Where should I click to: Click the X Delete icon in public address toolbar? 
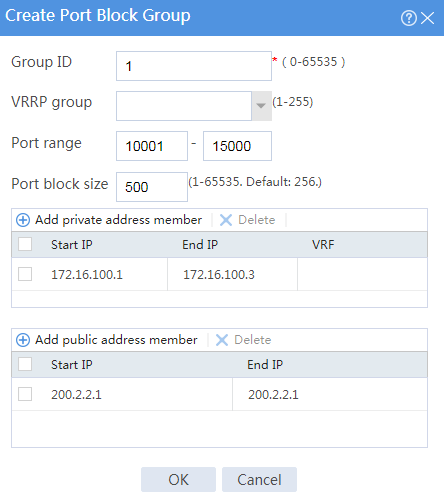(x=222, y=340)
